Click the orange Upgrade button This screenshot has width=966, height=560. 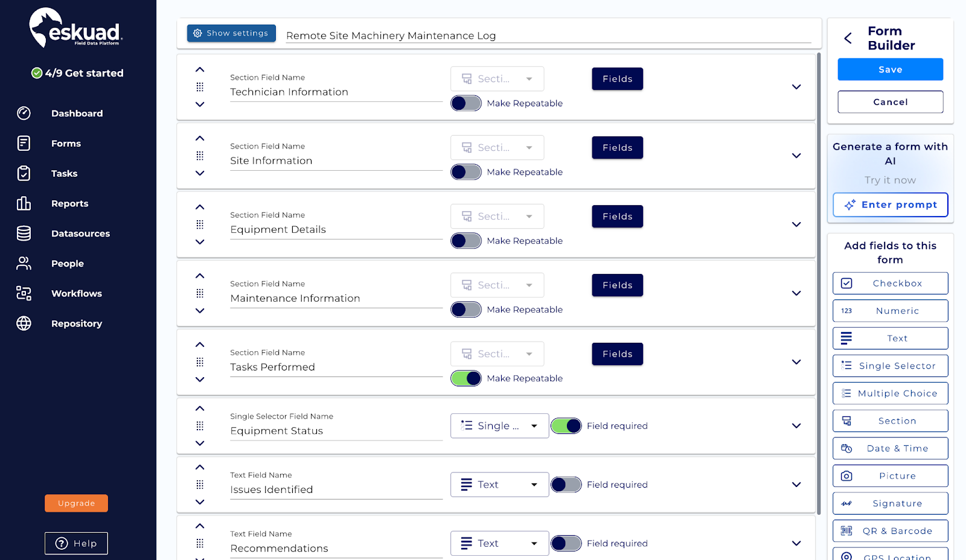[76, 503]
